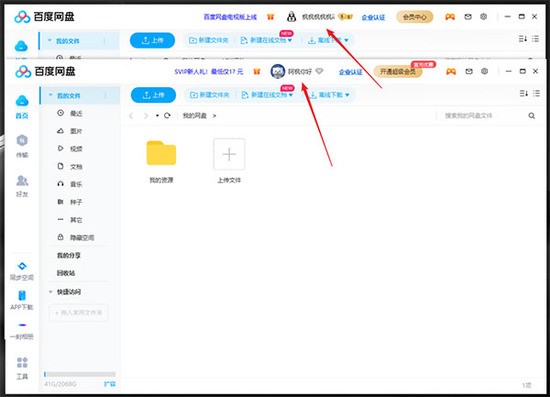Toggle the sort order icon
550x397 pixels.
click(x=523, y=93)
